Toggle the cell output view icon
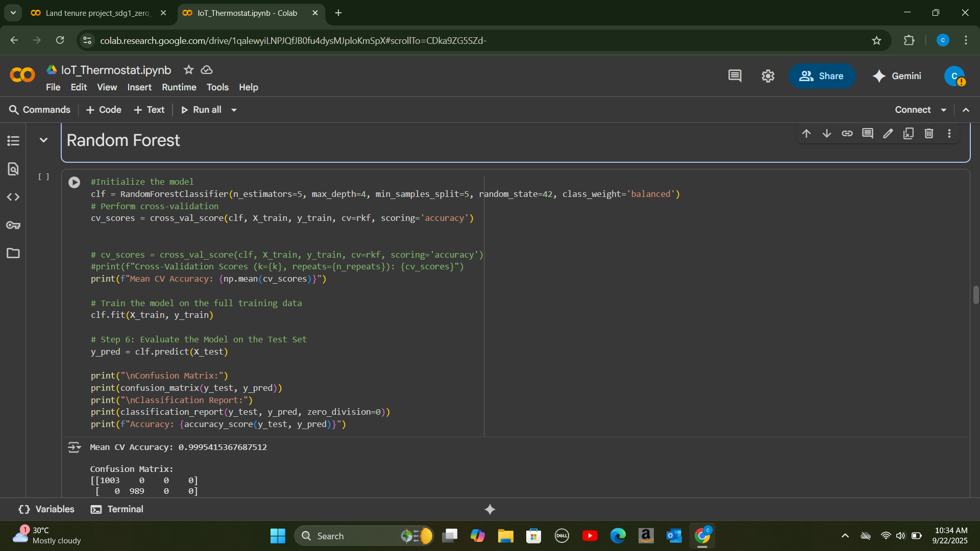Viewport: 980px width, 551px height. click(x=74, y=447)
